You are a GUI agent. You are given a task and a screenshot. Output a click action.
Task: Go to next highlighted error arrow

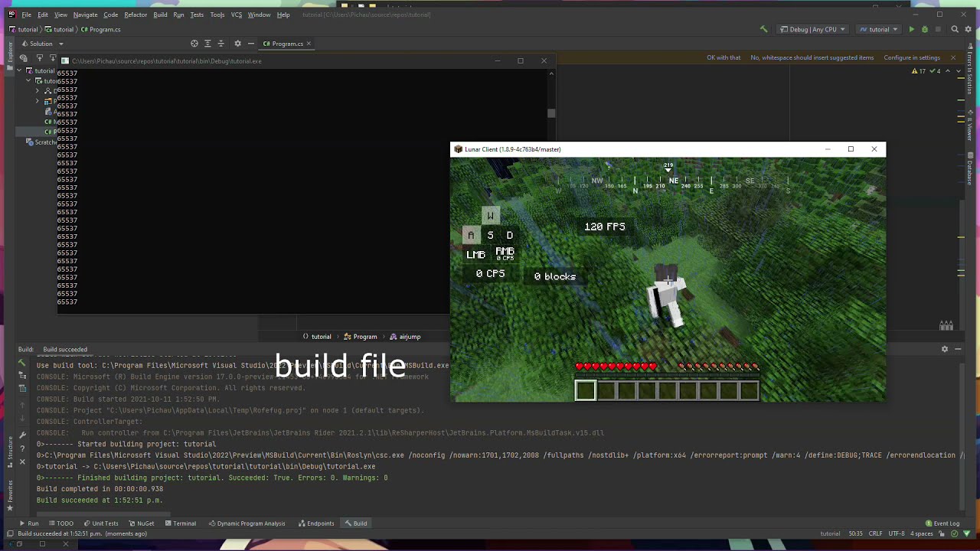pos(959,71)
